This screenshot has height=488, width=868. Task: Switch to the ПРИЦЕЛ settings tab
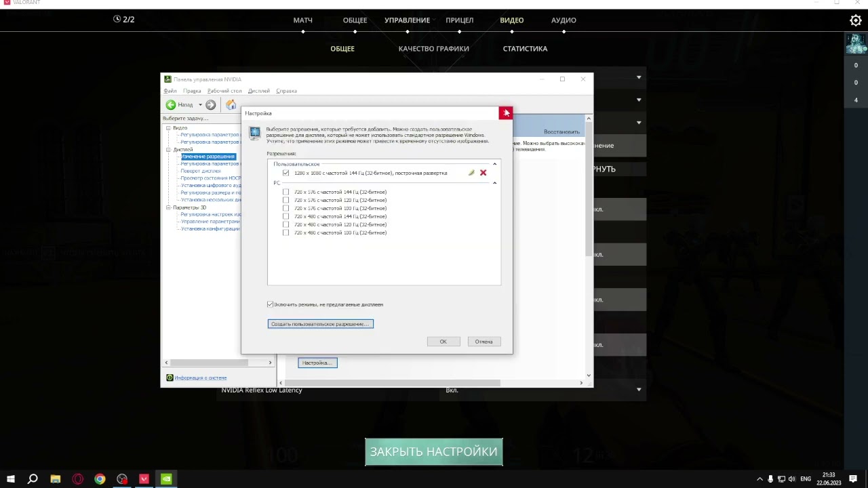coord(459,20)
